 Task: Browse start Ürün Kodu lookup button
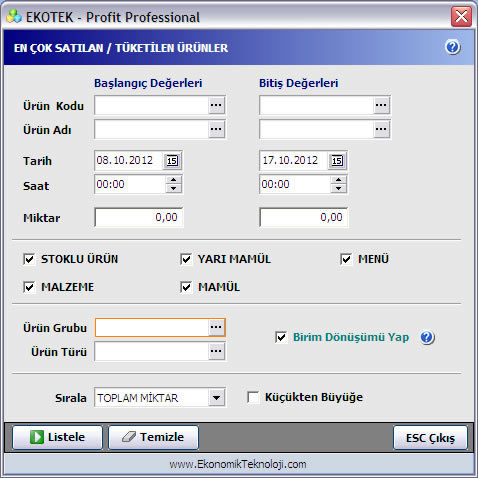pos(216,105)
